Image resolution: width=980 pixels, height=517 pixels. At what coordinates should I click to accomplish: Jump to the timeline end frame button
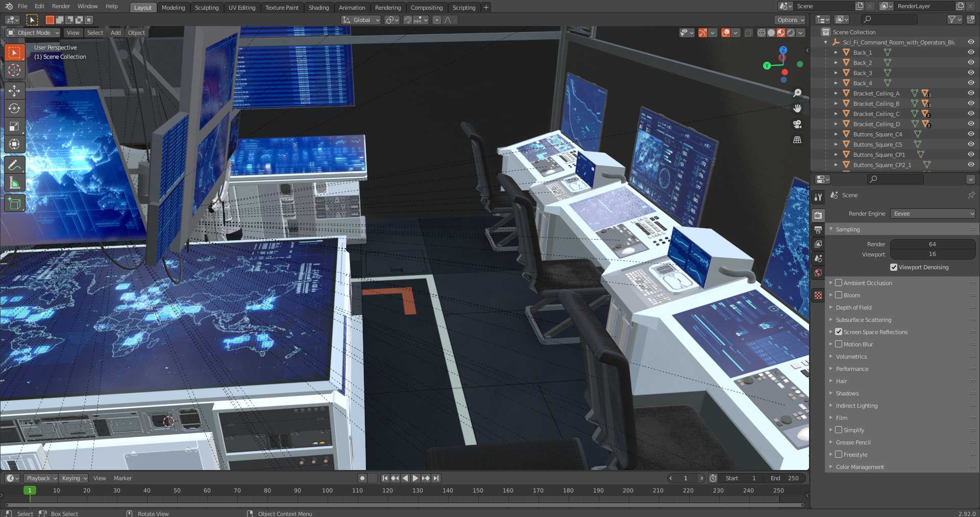[436, 478]
